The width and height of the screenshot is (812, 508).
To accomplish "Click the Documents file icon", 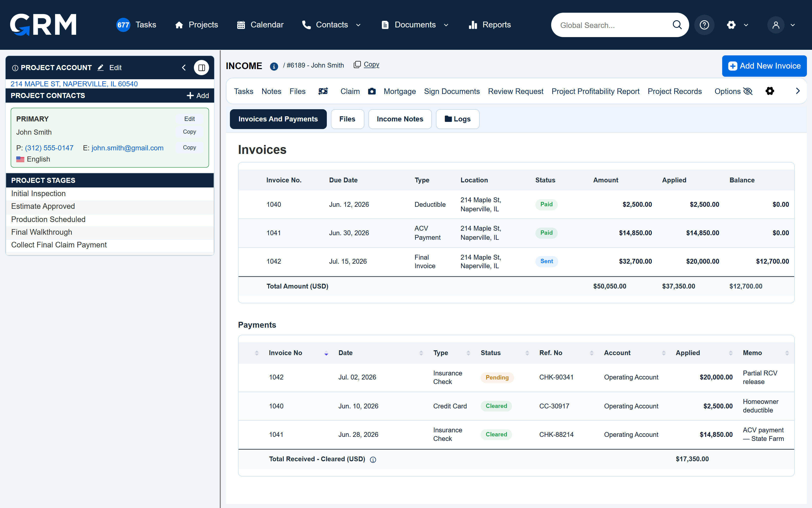I will [x=385, y=25].
